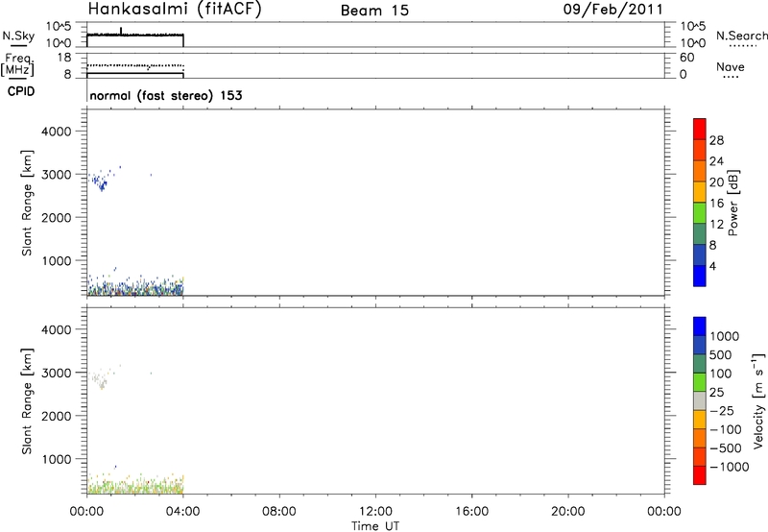Click the 'Beam 15' label
This screenshot has height=532, width=768.
tap(374, 11)
